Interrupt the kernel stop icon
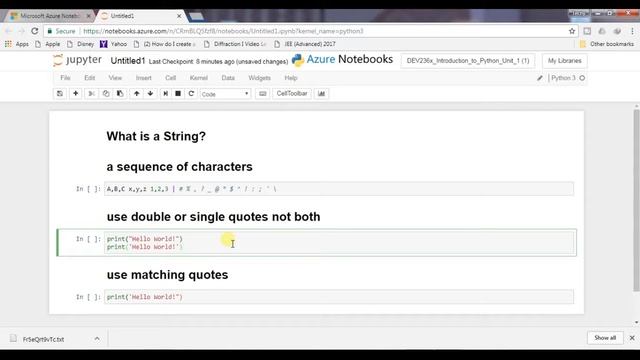 click(178, 93)
